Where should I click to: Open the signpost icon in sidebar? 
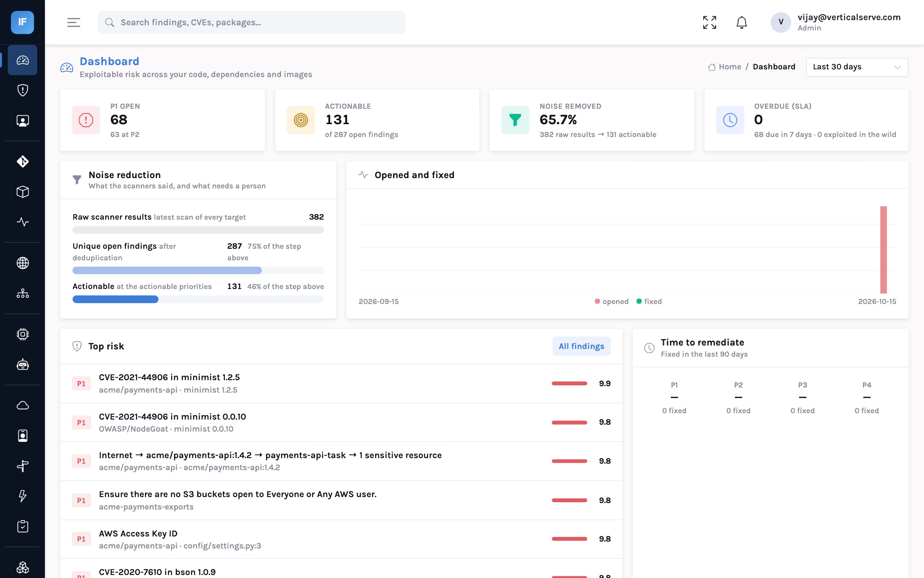coord(22,466)
